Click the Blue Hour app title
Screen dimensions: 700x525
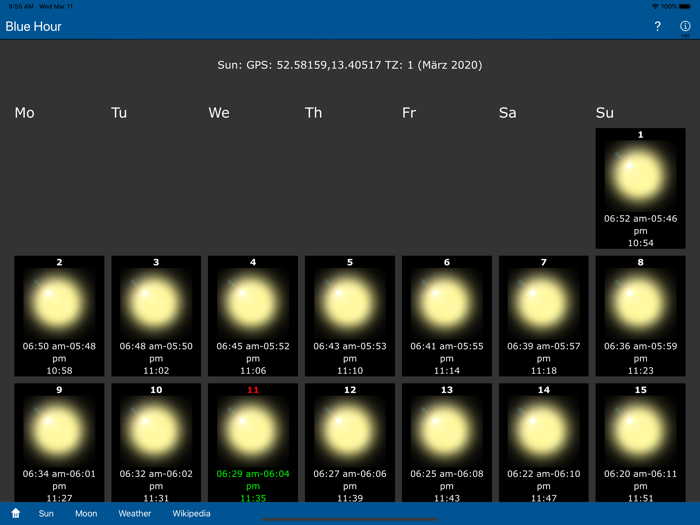click(x=33, y=26)
